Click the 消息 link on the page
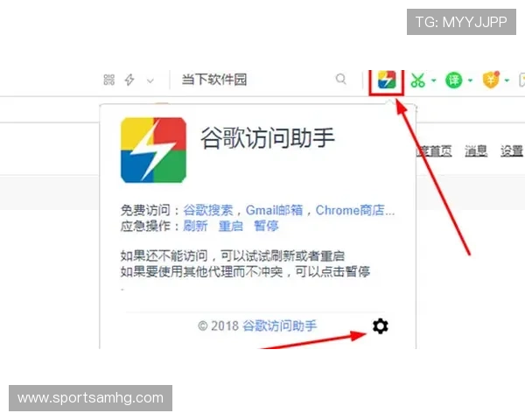 coord(476,151)
